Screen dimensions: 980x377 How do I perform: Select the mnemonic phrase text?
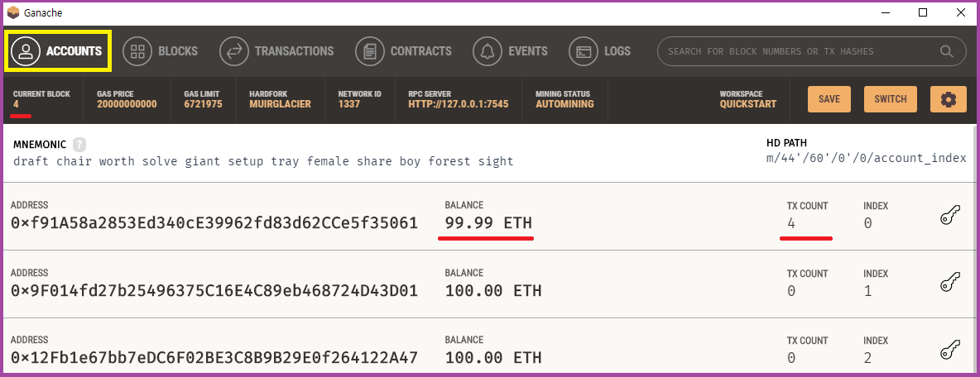click(x=263, y=162)
